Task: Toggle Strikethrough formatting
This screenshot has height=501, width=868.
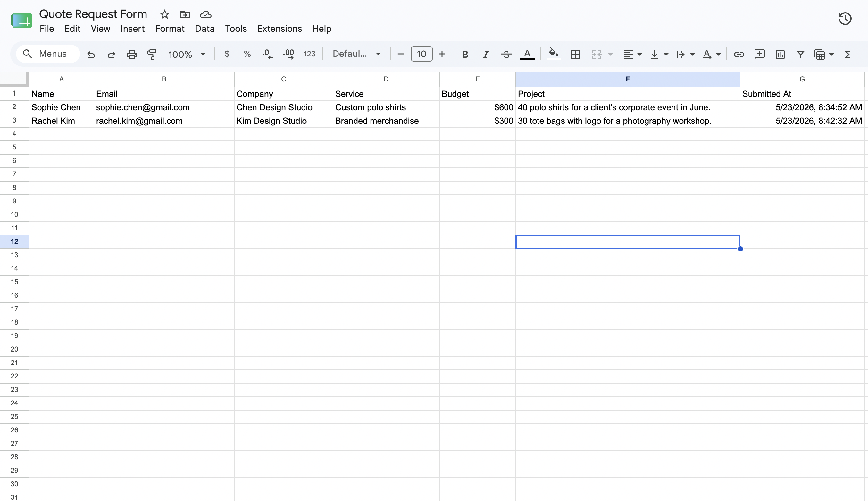Action: click(506, 55)
